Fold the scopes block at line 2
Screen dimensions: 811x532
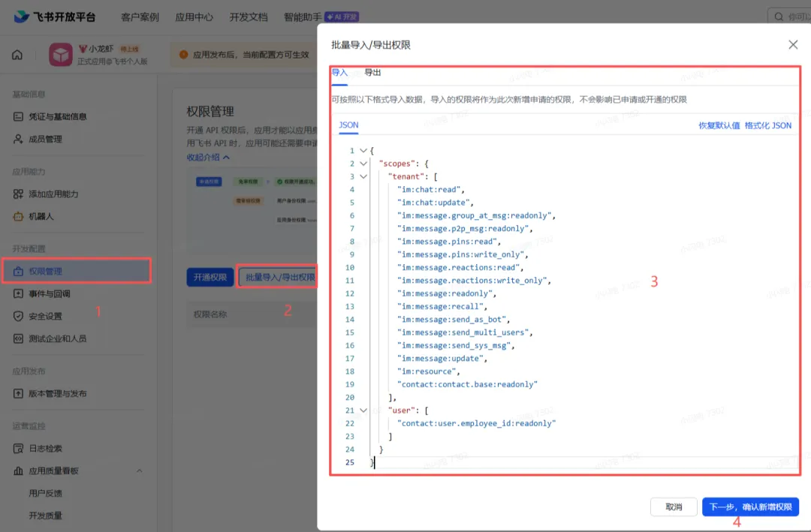click(363, 164)
